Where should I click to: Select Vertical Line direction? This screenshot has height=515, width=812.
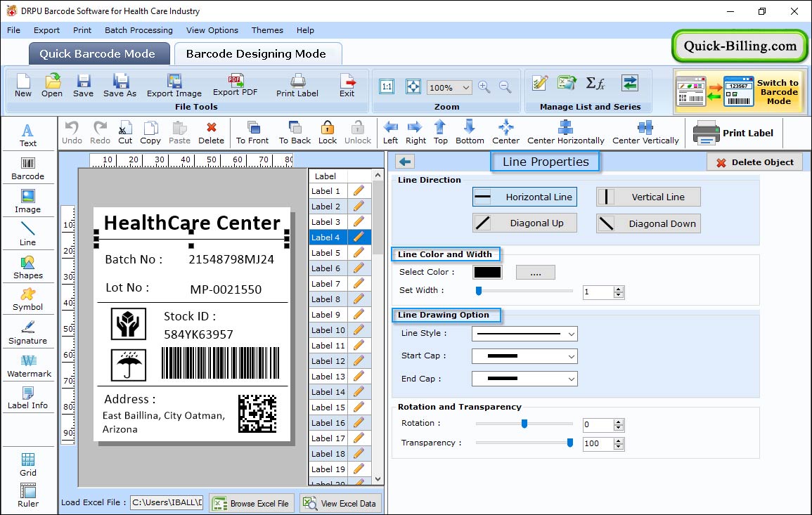(x=648, y=197)
